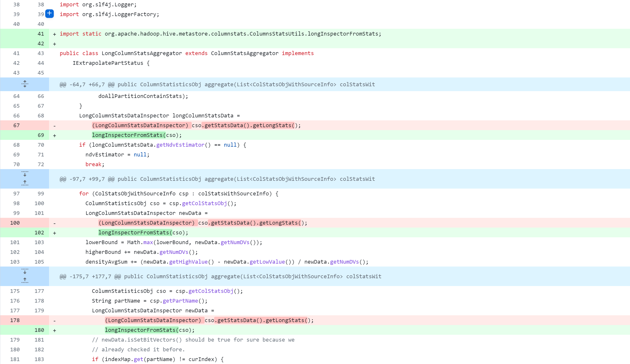Click 'longInspectorFromStats(cso);' on line 69
The height and width of the screenshot is (364, 630).
click(x=137, y=135)
